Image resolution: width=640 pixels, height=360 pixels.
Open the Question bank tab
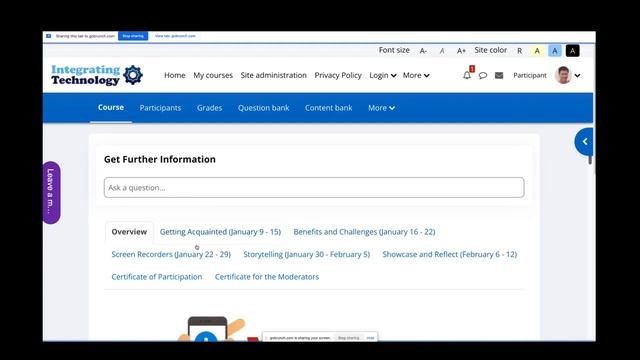tap(264, 108)
